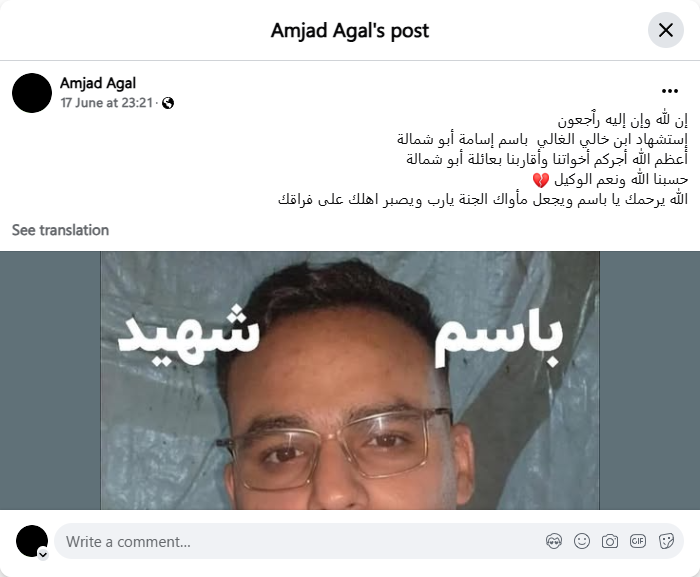The height and width of the screenshot is (577, 700).
Task: Open Amjad Agal's profile picture
Action: click(x=32, y=93)
